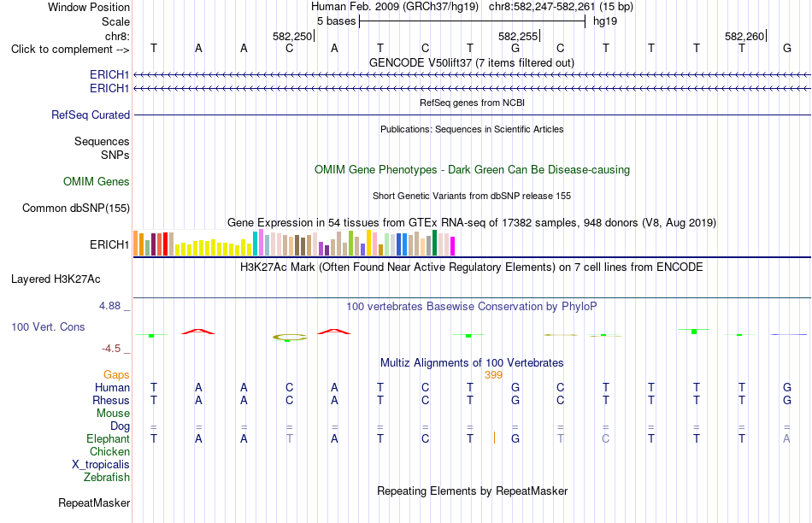Click the 'Dog' alignment row label
Image resolution: width=812 pixels, height=523 pixels.
pyautogui.click(x=120, y=426)
